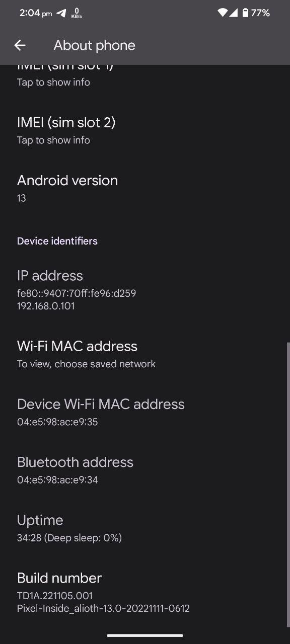The width and height of the screenshot is (290, 644).
Task: Go back using the arrow icon
Action: [x=20, y=45]
